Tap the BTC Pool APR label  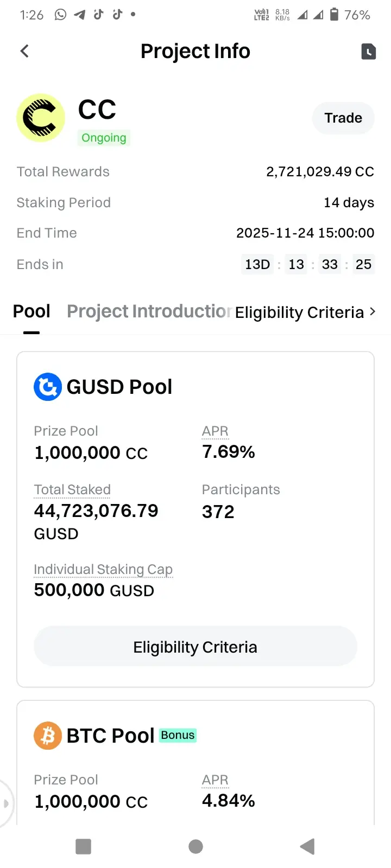click(x=215, y=780)
